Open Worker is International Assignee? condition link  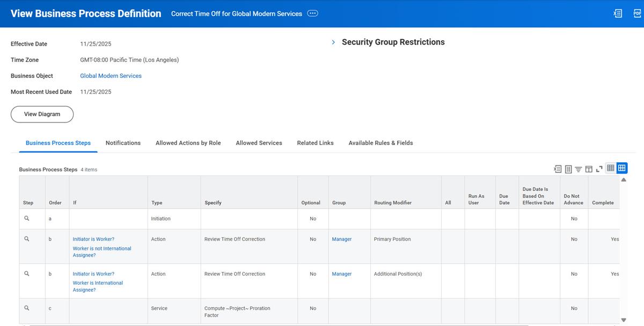coord(98,286)
